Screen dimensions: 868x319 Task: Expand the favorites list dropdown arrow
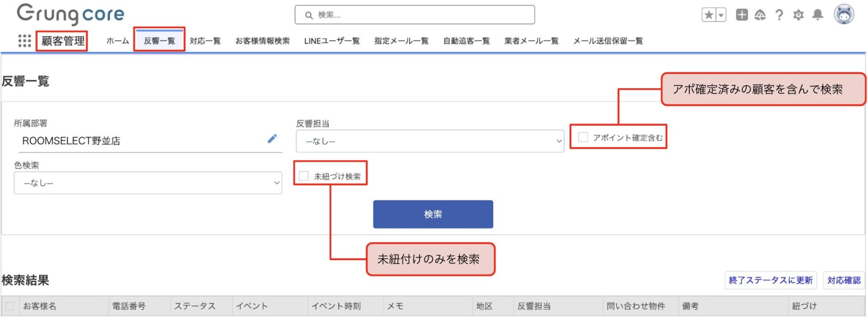tap(721, 15)
